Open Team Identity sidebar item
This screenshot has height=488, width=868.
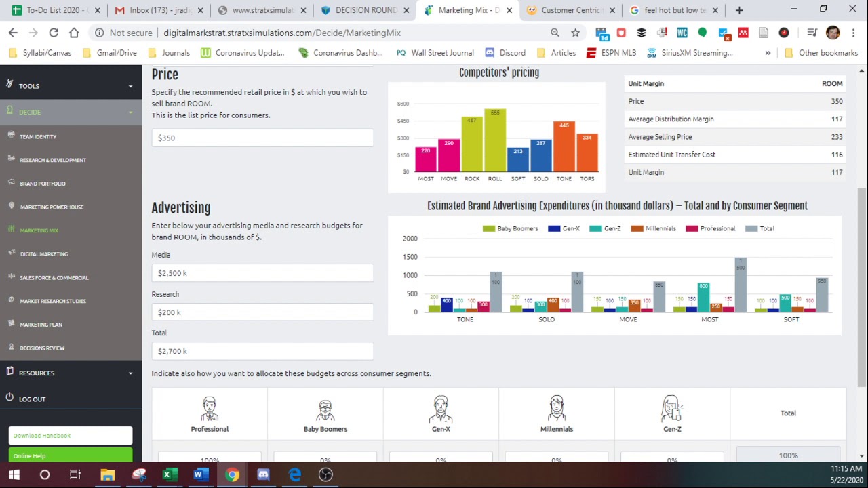pos(38,136)
